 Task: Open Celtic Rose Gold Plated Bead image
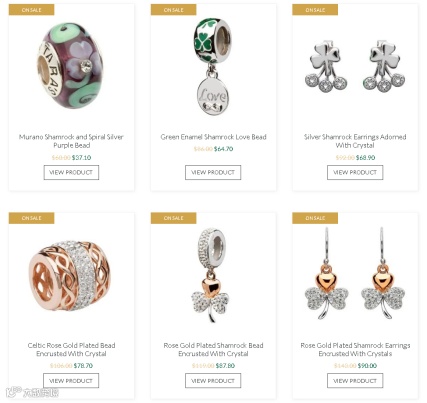point(69,275)
